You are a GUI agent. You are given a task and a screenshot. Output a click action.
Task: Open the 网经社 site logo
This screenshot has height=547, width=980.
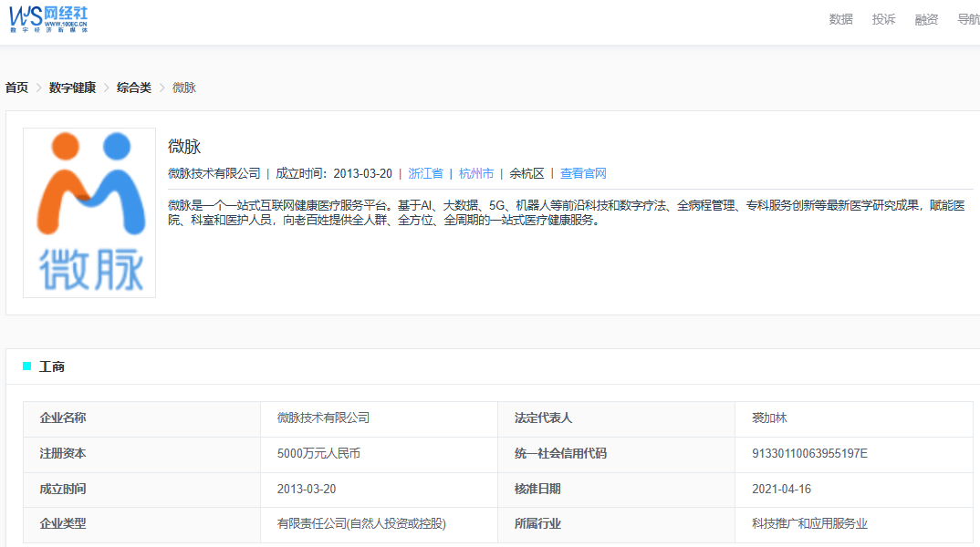(48, 19)
